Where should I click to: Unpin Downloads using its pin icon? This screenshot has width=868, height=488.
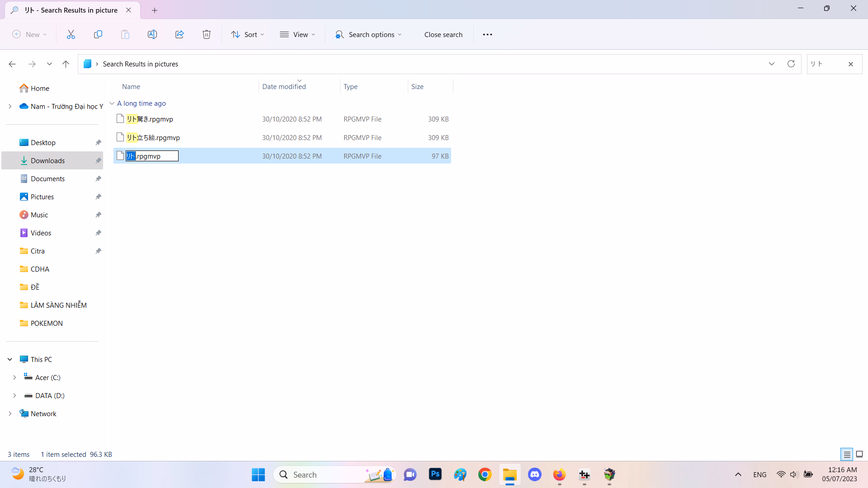(x=98, y=161)
